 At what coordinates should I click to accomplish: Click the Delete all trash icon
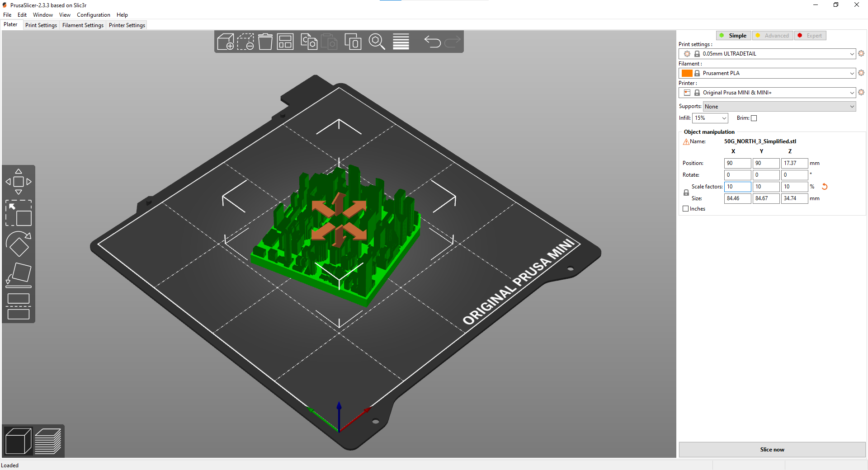coord(265,42)
